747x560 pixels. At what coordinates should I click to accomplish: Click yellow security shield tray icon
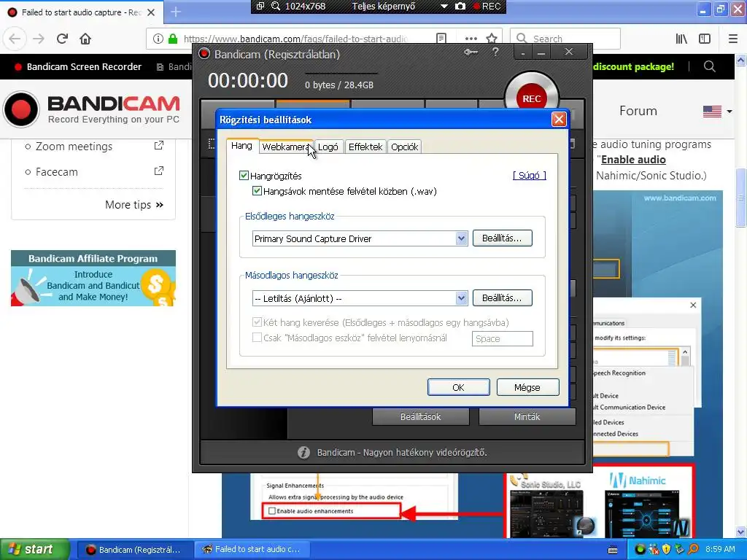[x=666, y=549]
